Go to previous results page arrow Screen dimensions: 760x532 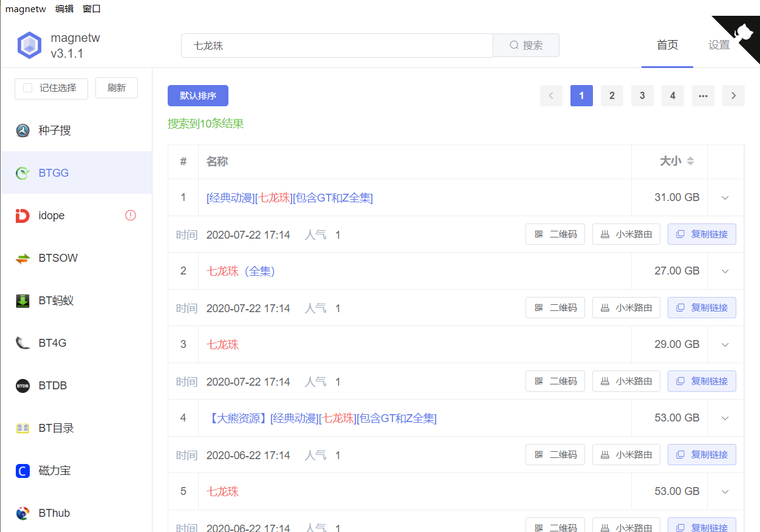(551, 95)
